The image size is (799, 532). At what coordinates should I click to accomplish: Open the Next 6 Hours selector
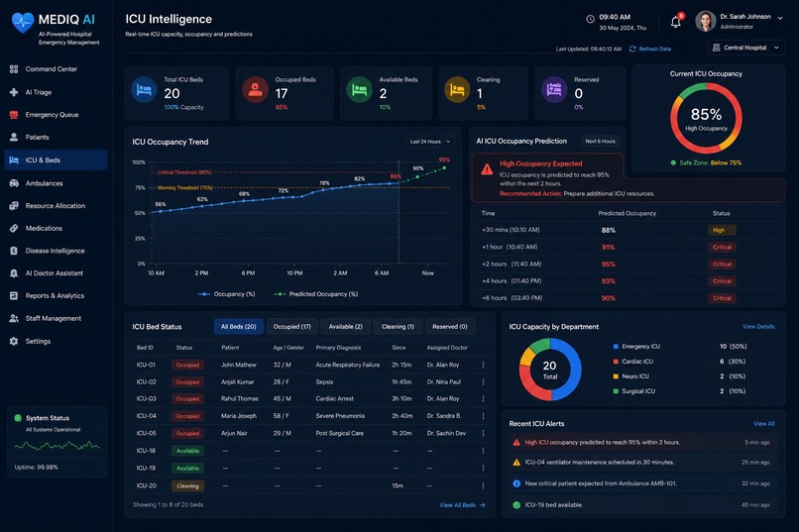601,141
